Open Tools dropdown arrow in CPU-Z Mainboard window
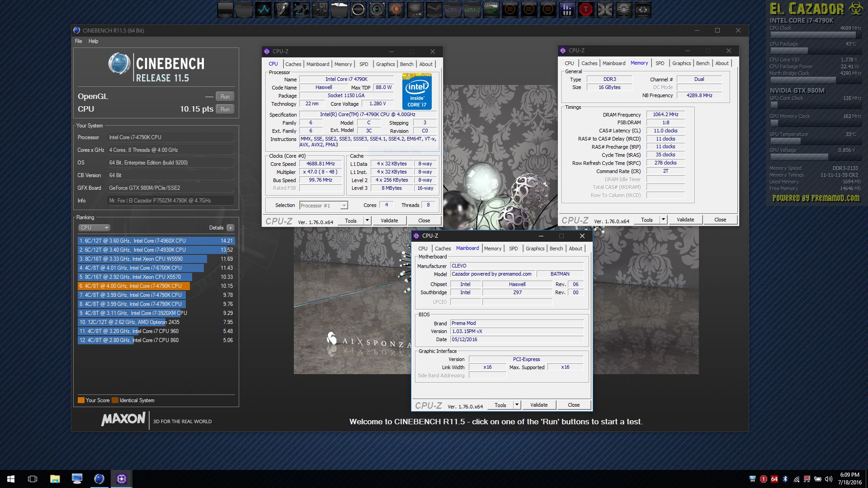The width and height of the screenshot is (868, 488). (x=517, y=405)
